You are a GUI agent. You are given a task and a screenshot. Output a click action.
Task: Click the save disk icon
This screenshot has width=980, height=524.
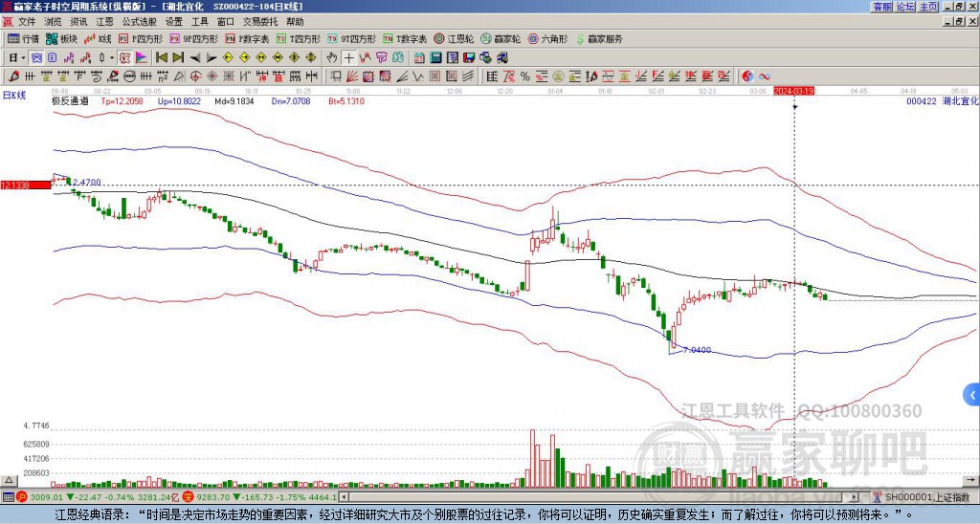coord(469,57)
